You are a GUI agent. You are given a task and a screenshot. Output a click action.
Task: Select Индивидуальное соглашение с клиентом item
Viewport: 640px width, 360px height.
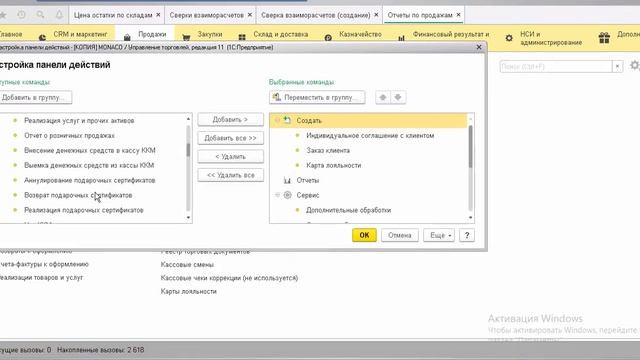(370, 136)
